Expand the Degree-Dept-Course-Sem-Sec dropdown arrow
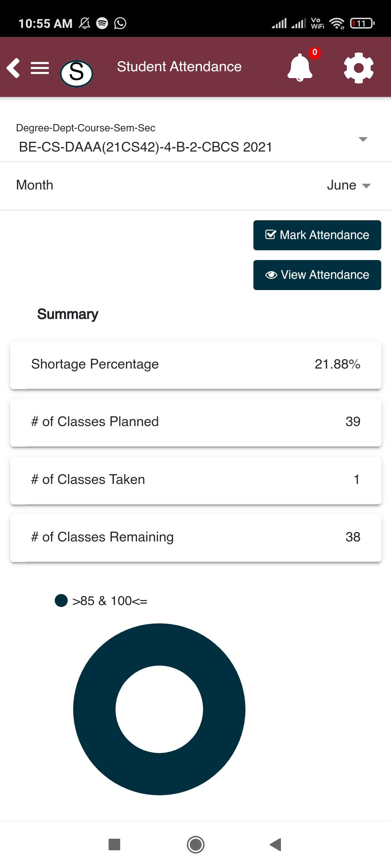391x868 pixels. (x=363, y=139)
